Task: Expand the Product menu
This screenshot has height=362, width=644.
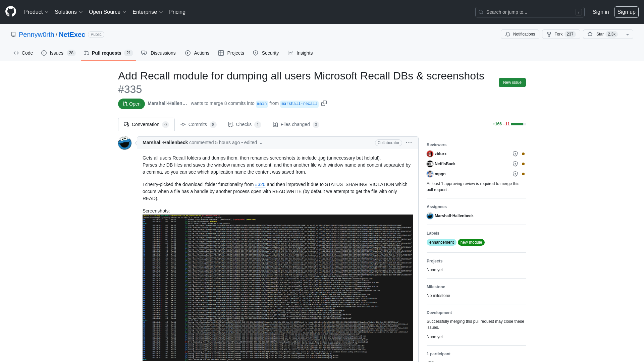Action: [x=37, y=12]
